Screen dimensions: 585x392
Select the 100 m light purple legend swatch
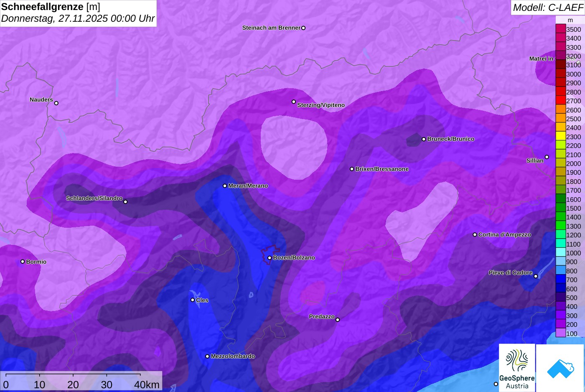click(x=561, y=333)
